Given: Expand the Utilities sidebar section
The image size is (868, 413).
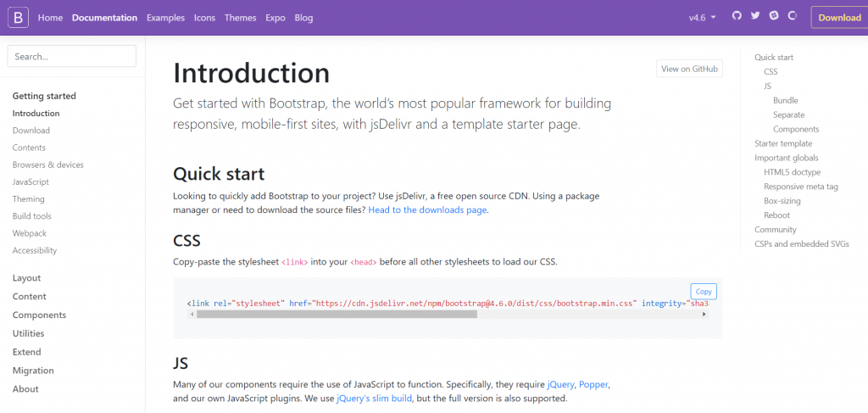Looking at the screenshot, I should tap(28, 334).
